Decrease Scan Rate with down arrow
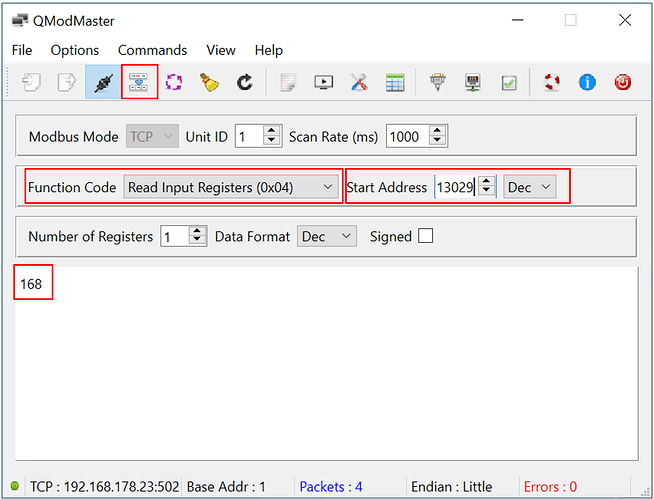The image size is (654, 499). (437, 141)
